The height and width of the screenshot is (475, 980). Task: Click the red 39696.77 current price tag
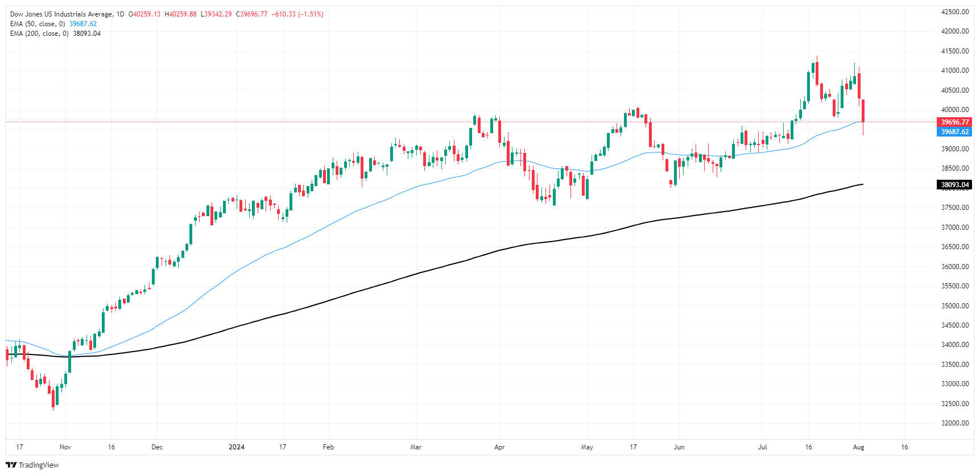954,122
